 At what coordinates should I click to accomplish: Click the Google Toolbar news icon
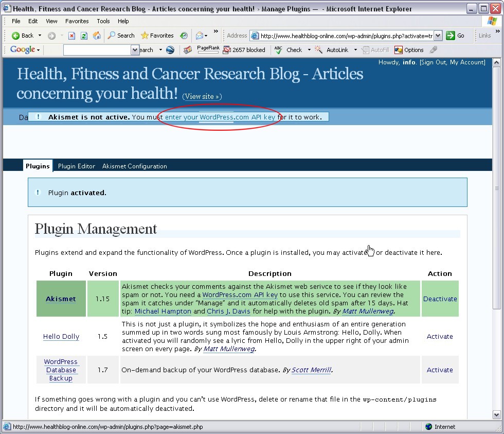click(x=188, y=50)
